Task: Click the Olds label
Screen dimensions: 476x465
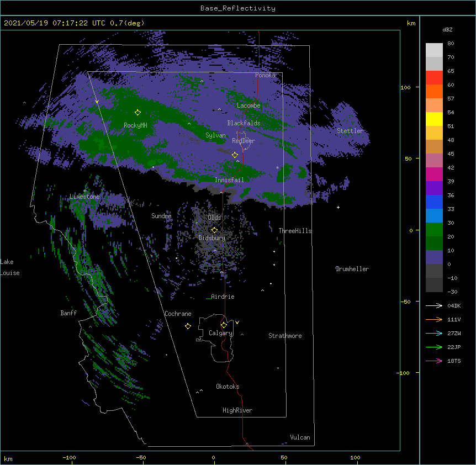Action: click(x=214, y=218)
